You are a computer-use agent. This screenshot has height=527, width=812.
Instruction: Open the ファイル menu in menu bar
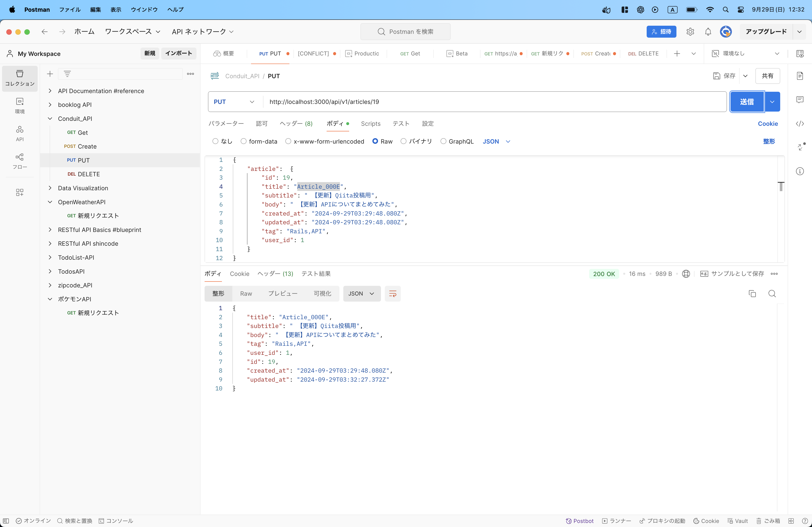tap(70, 9)
